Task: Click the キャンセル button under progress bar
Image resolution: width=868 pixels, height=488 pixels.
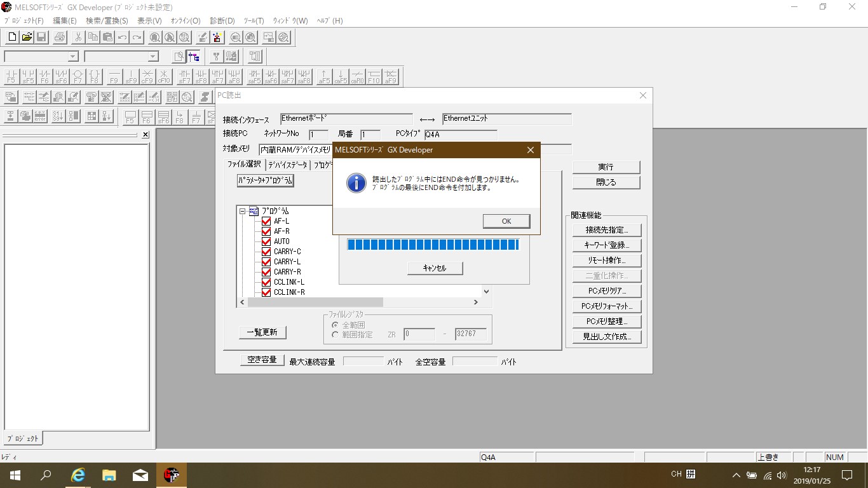Action: pyautogui.click(x=435, y=268)
